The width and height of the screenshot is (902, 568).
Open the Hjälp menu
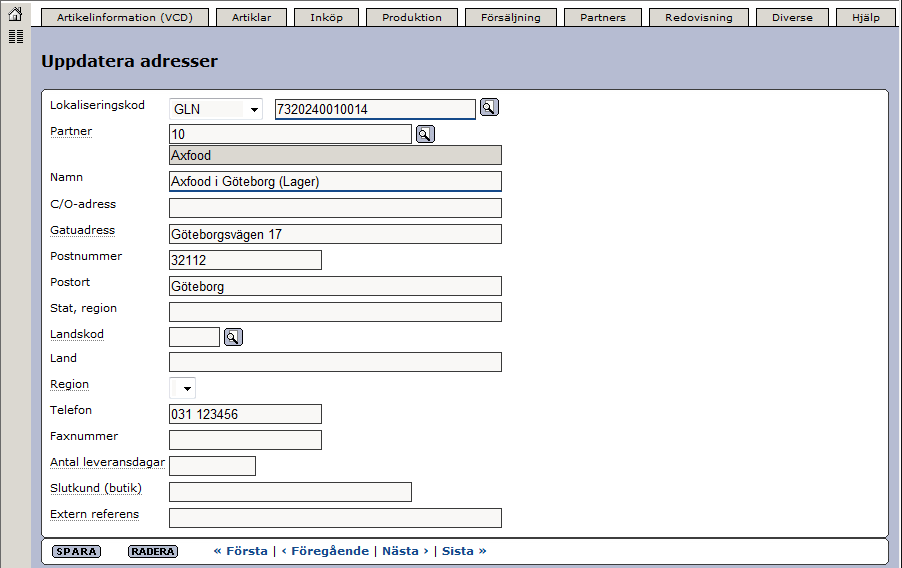866,17
